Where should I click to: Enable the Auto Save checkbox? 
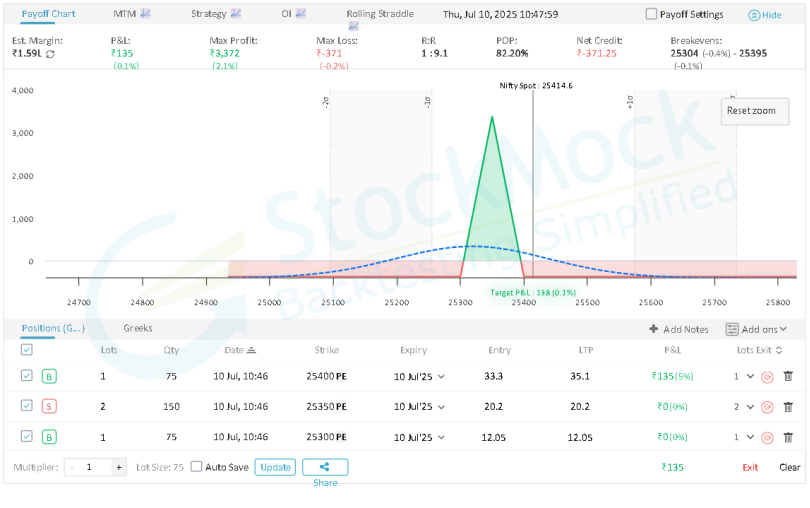click(x=196, y=467)
